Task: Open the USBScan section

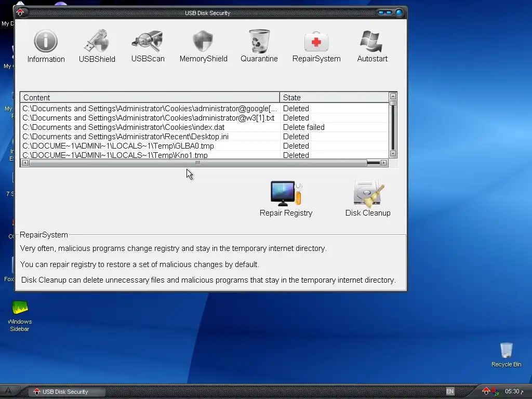Action: (148, 46)
